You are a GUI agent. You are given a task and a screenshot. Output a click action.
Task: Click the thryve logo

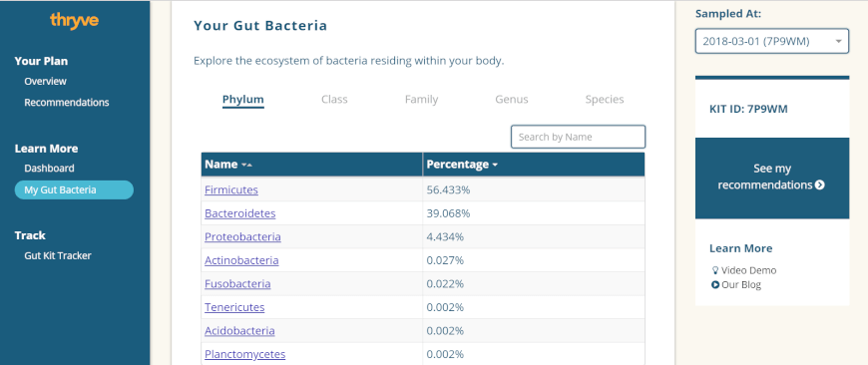click(x=74, y=21)
